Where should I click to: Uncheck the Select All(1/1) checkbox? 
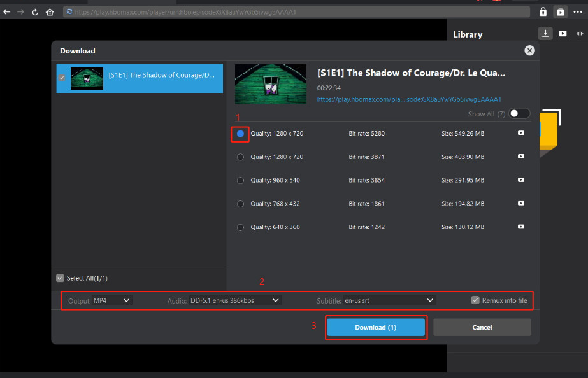tap(60, 278)
